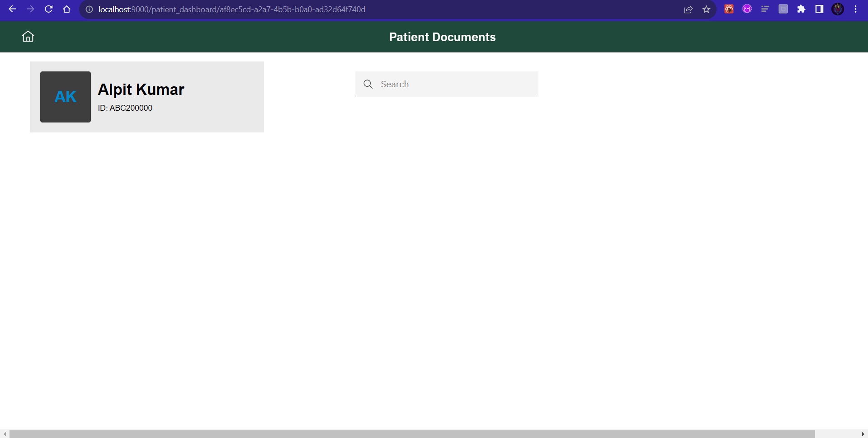Click the page info icon in address bar
Viewport: 868px width, 438px height.
tap(90, 9)
